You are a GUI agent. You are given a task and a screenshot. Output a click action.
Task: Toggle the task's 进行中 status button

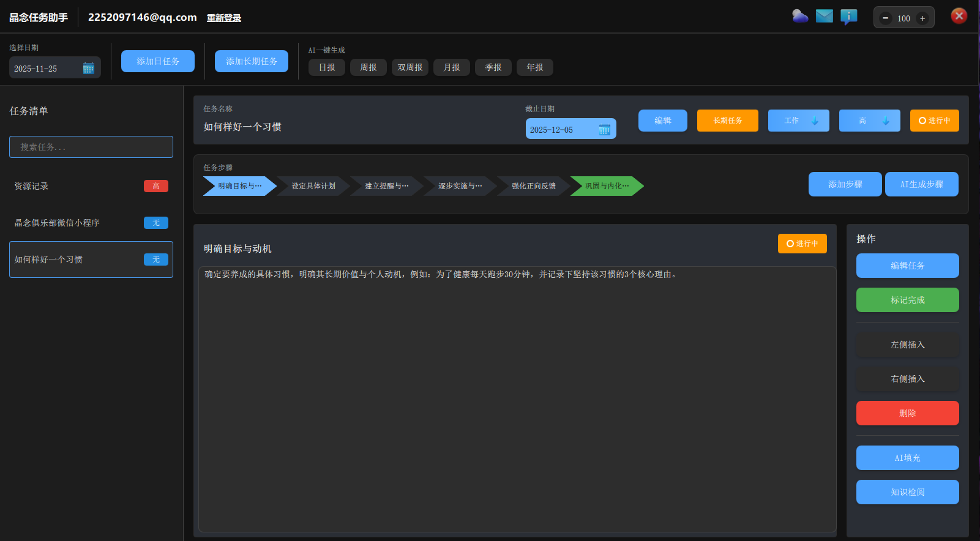coord(934,121)
